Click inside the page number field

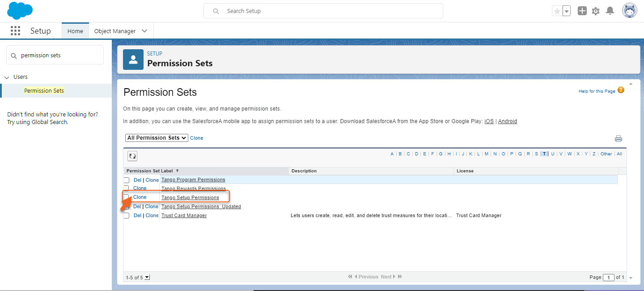pyautogui.click(x=609, y=277)
